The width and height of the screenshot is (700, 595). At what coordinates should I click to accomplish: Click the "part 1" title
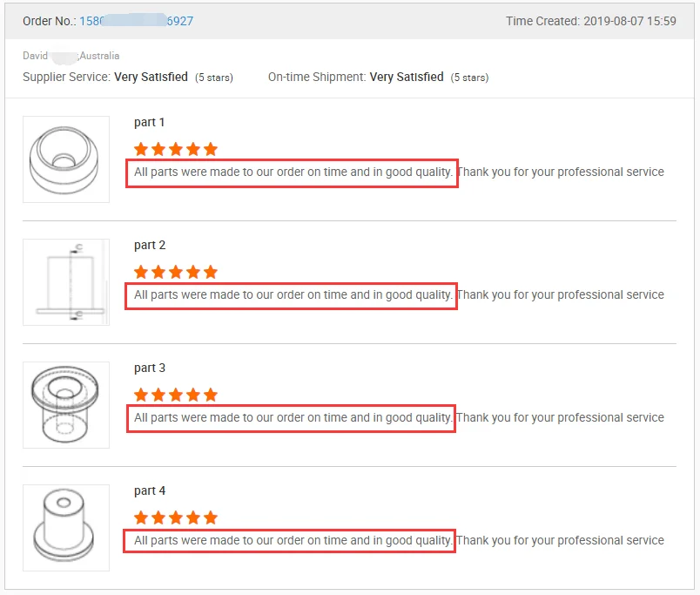(150, 123)
